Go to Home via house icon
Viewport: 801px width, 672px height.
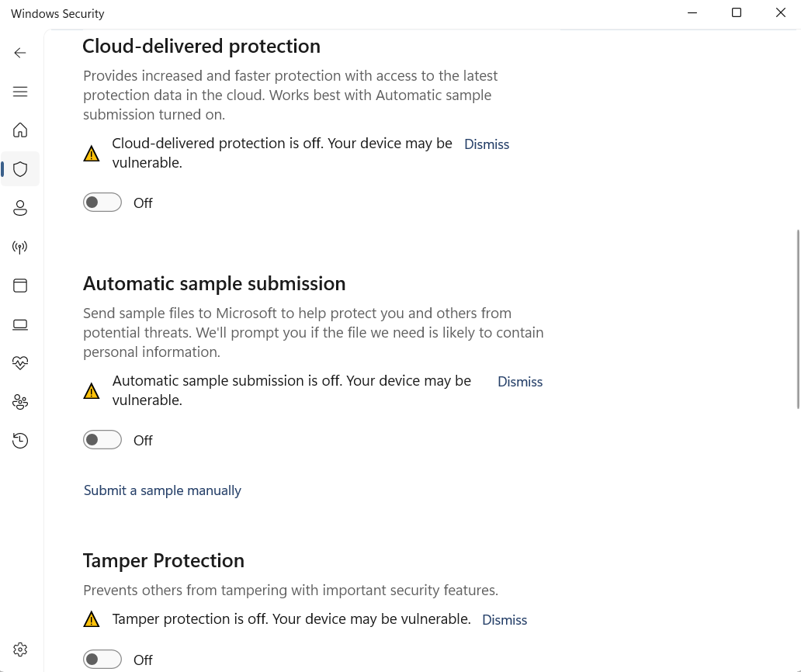coord(20,130)
